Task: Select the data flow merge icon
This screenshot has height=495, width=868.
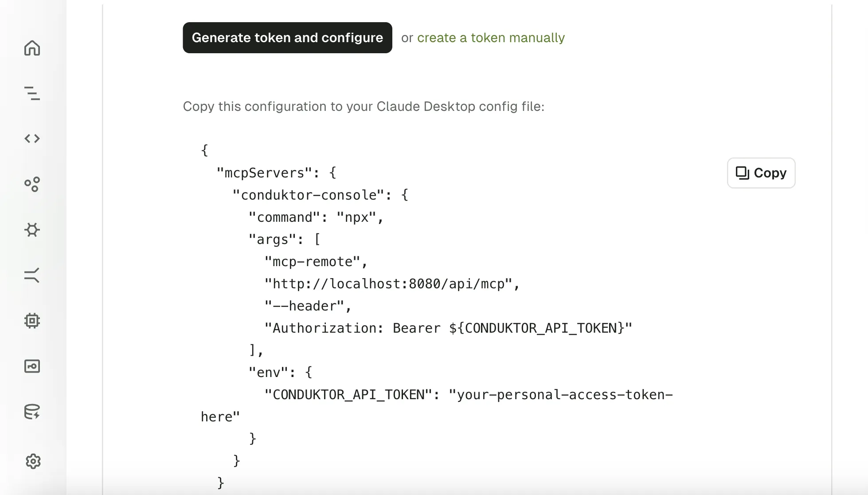Action: (32, 275)
